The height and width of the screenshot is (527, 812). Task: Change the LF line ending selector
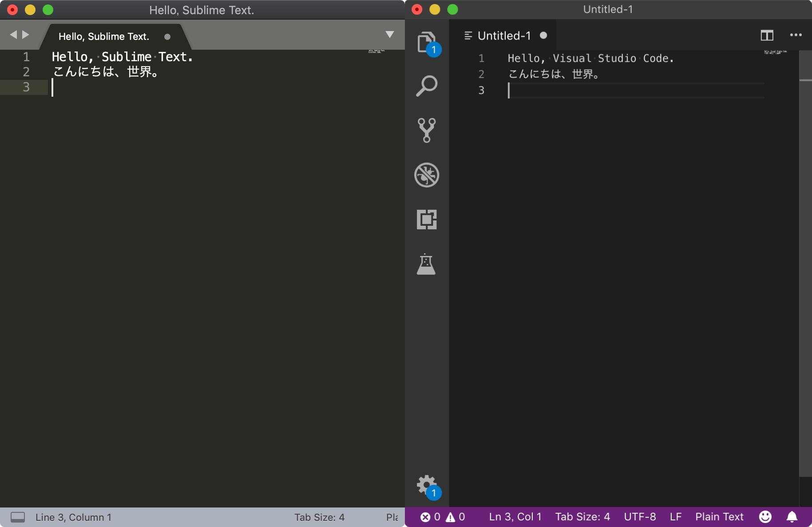(x=676, y=517)
